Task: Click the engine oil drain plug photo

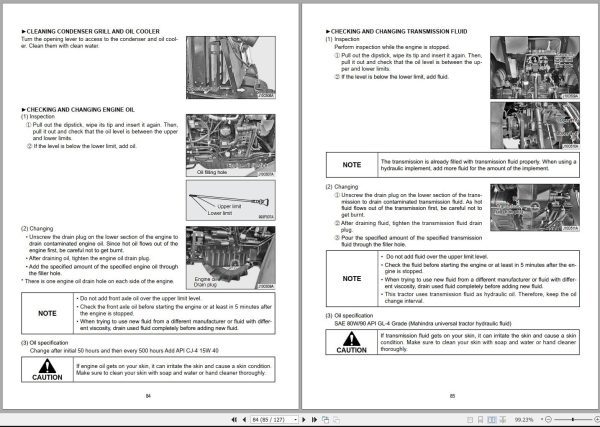Action: click(x=231, y=258)
